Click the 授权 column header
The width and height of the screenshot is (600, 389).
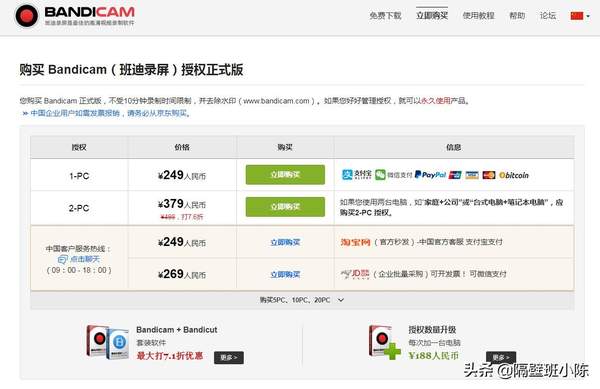pos(79,147)
